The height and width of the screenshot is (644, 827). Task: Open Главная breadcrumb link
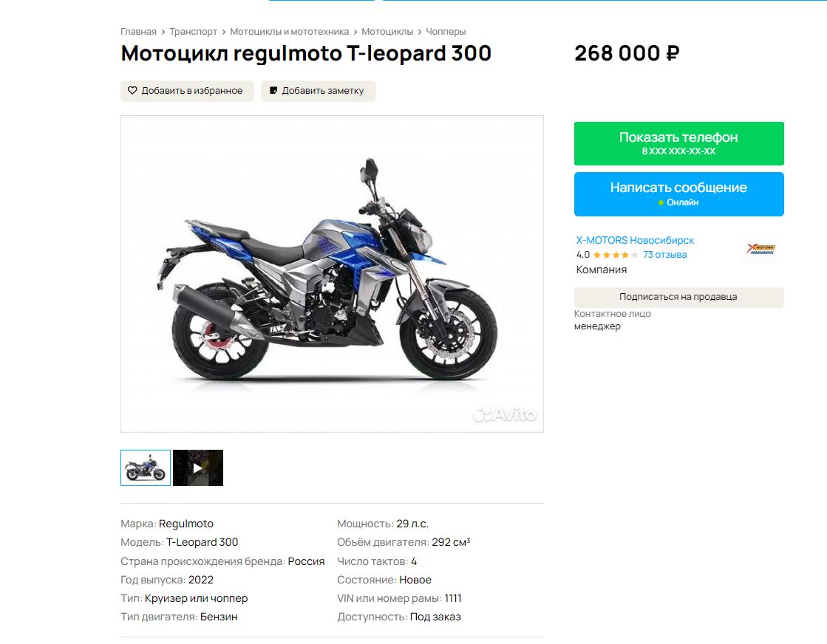[138, 32]
